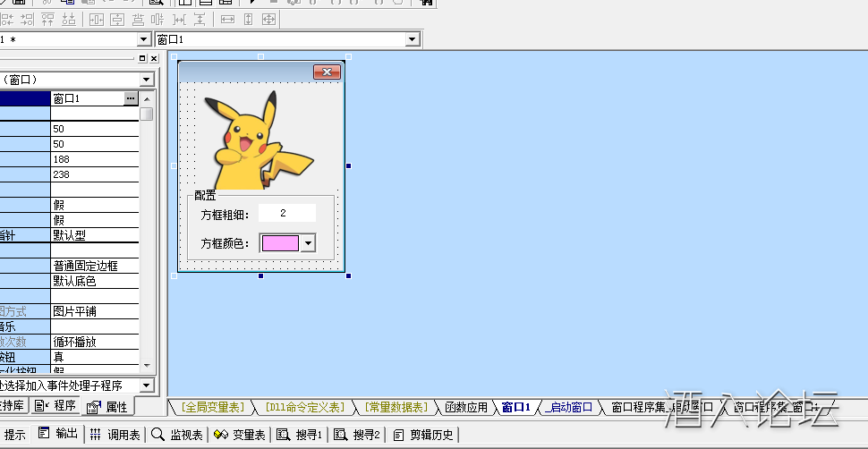Click the 方框粗细 input field showing 2
This screenshot has width=868, height=449.
(x=286, y=213)
